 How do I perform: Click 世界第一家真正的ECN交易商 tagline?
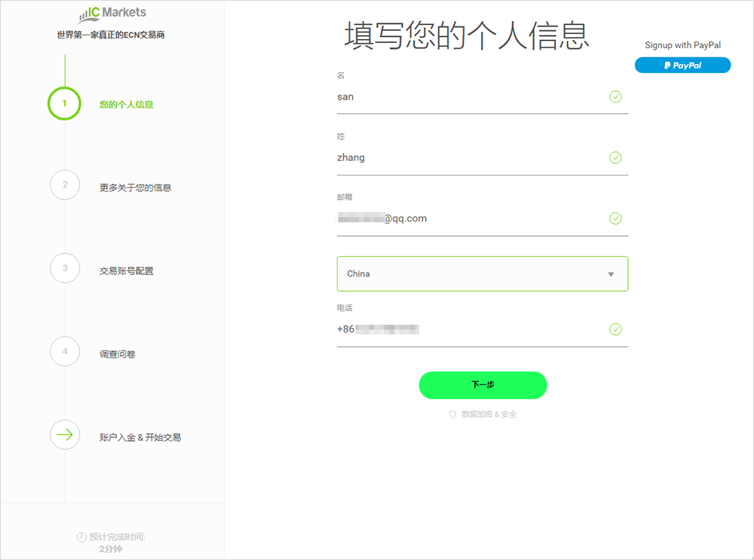click(x=111, y=35)
